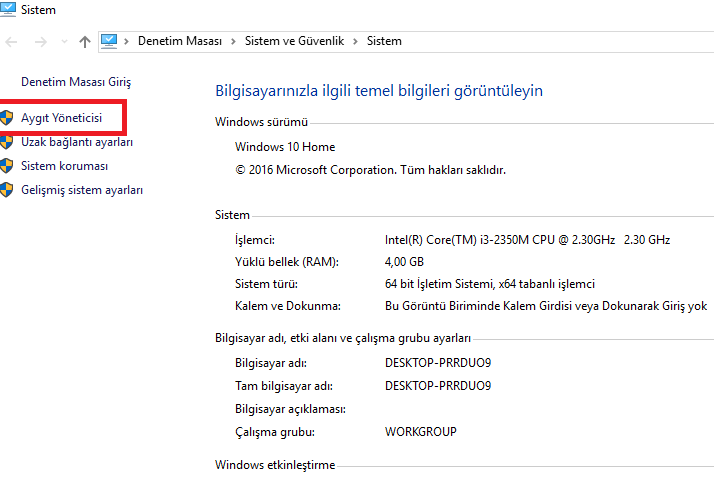This screenshot has width=714, height=483.
Task: Click the Forward navigation arrow
Action: click(41, 42)
